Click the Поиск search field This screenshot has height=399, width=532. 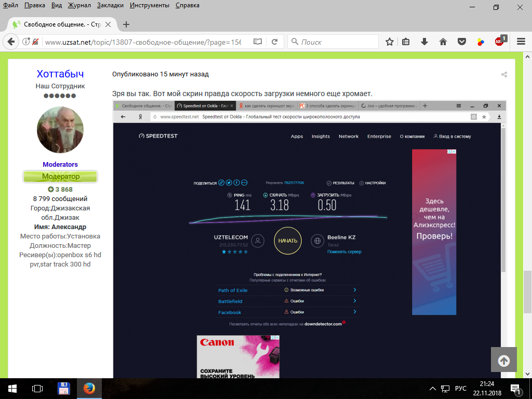[x=333, y=42]
